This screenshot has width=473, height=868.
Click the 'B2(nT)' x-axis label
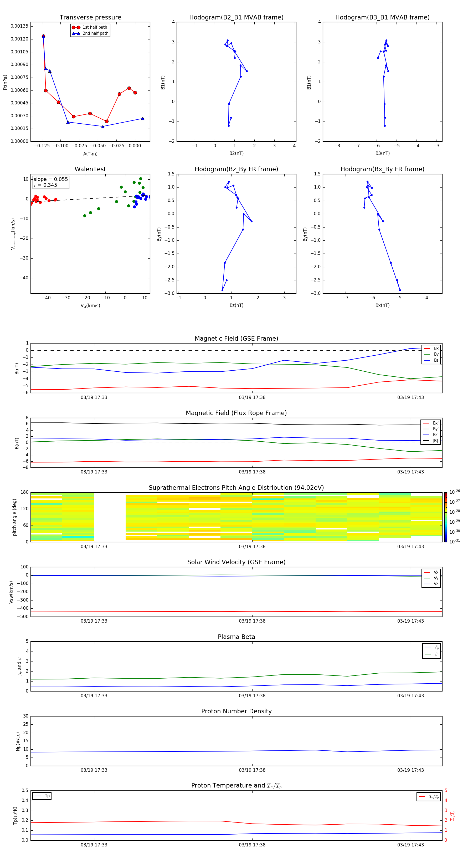[236, 153]
